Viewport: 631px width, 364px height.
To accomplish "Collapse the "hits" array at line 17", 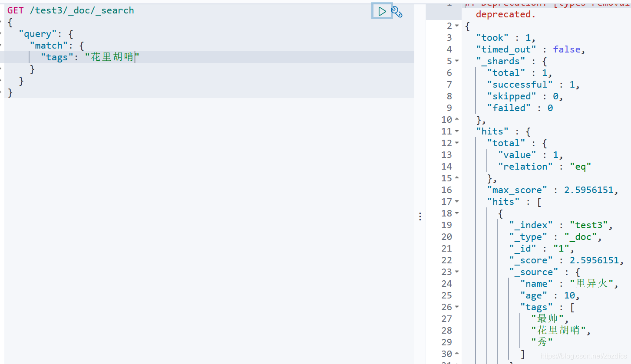I will tap(456, 202).
